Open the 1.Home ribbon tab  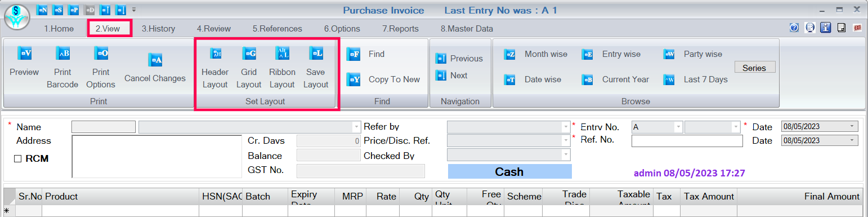tap(59, 29)
